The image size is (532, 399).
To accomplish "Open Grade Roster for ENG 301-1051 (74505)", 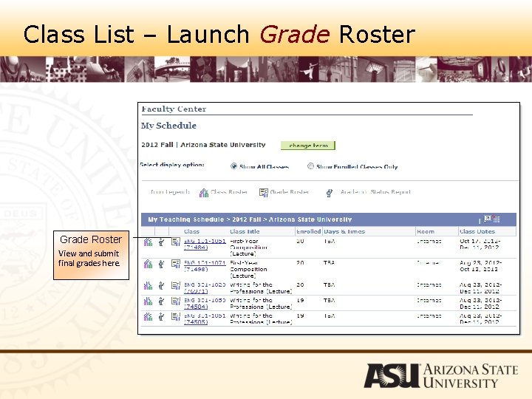I will click(175, 317).
